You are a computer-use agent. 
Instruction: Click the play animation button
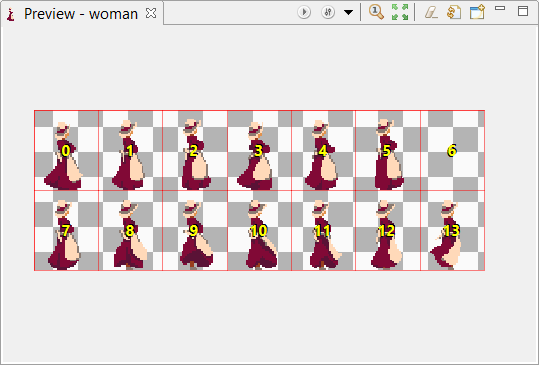[304, 12]
